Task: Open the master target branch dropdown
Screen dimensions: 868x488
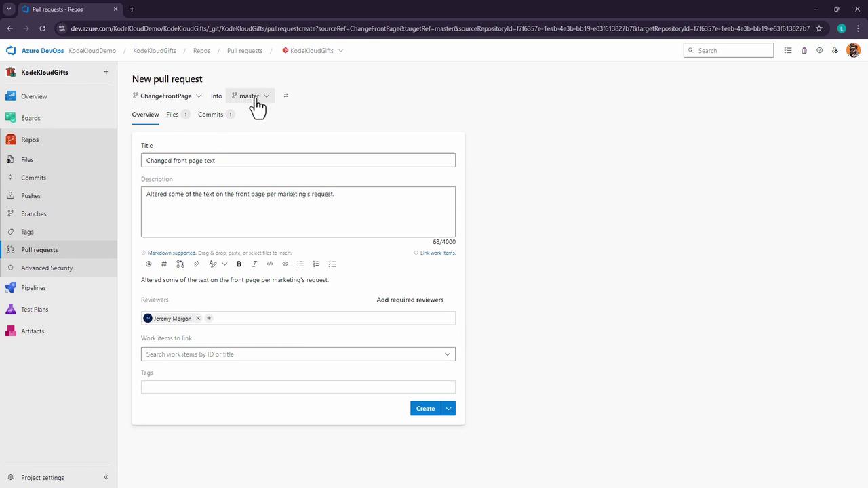Action: tap(250, 96)
